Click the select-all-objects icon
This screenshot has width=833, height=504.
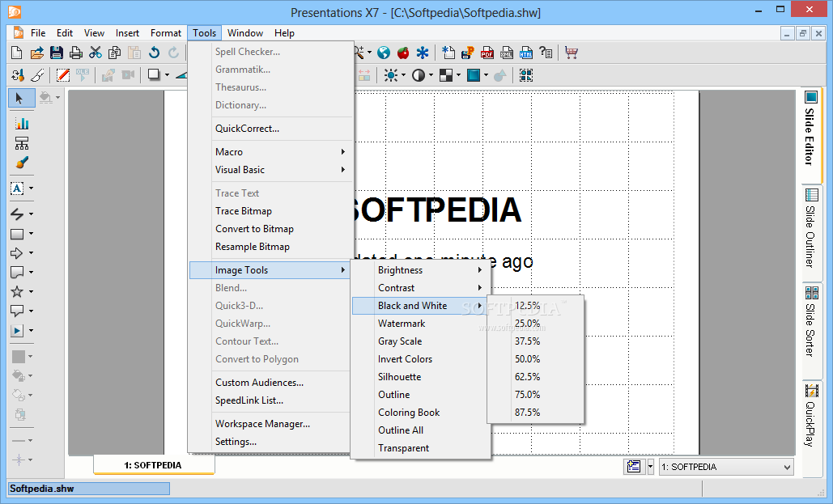[x=526, y=75]
